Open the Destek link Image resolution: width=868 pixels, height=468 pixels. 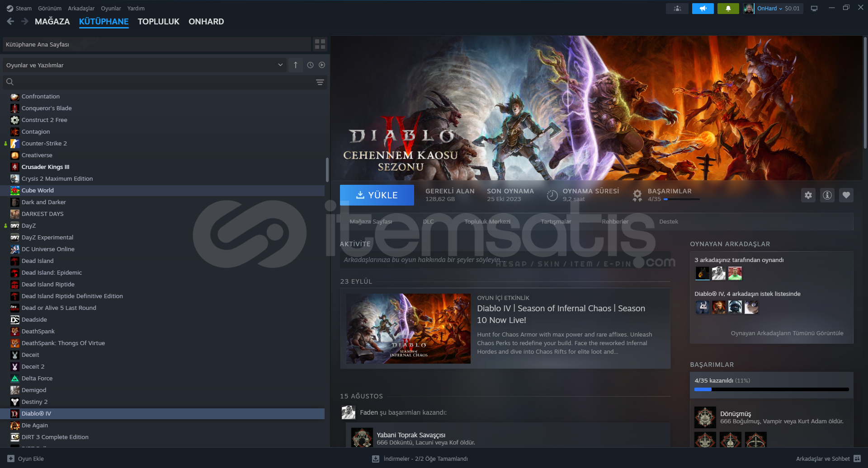click(x=669, y=222)
